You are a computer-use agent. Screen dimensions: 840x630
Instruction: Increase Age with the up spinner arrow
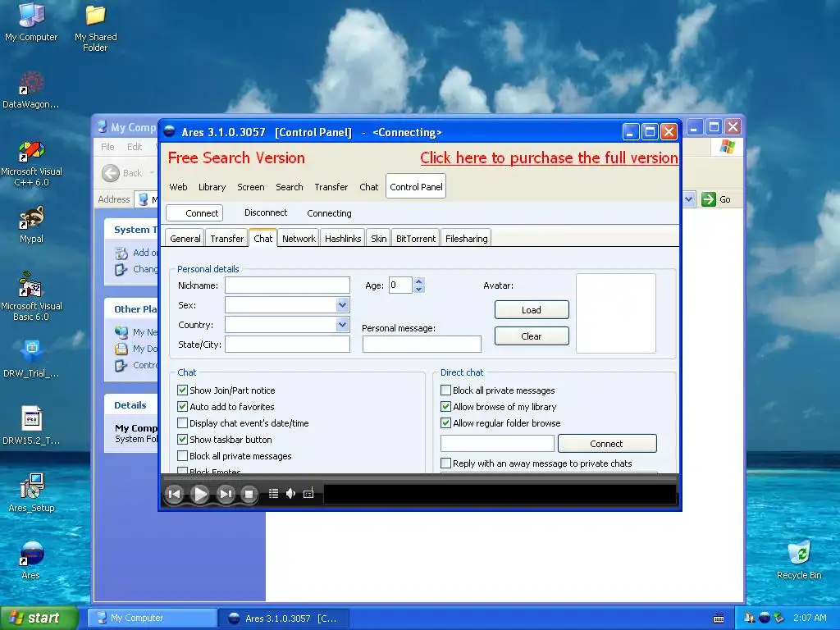coord(419,281)
